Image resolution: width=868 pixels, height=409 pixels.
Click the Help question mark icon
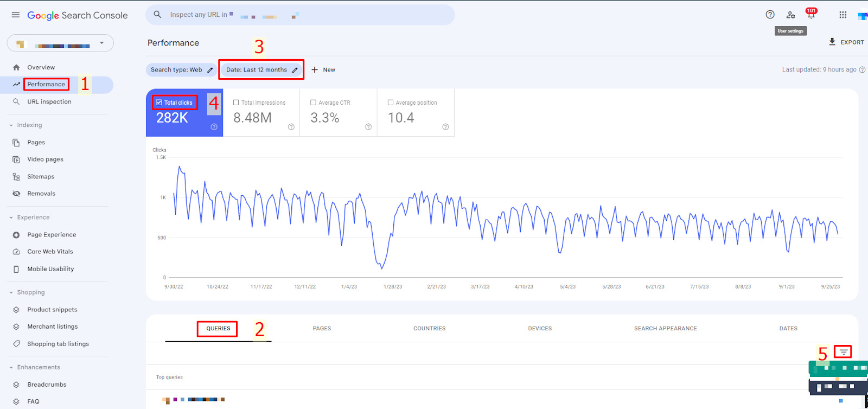(770, 15)
